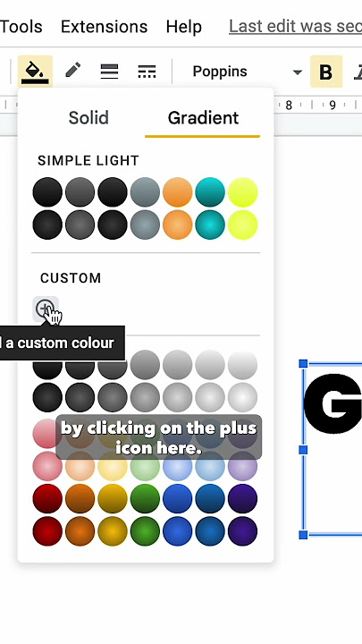Pick orange linear gradient in Simple Light

pyautogui.click(x=177, y=192)
